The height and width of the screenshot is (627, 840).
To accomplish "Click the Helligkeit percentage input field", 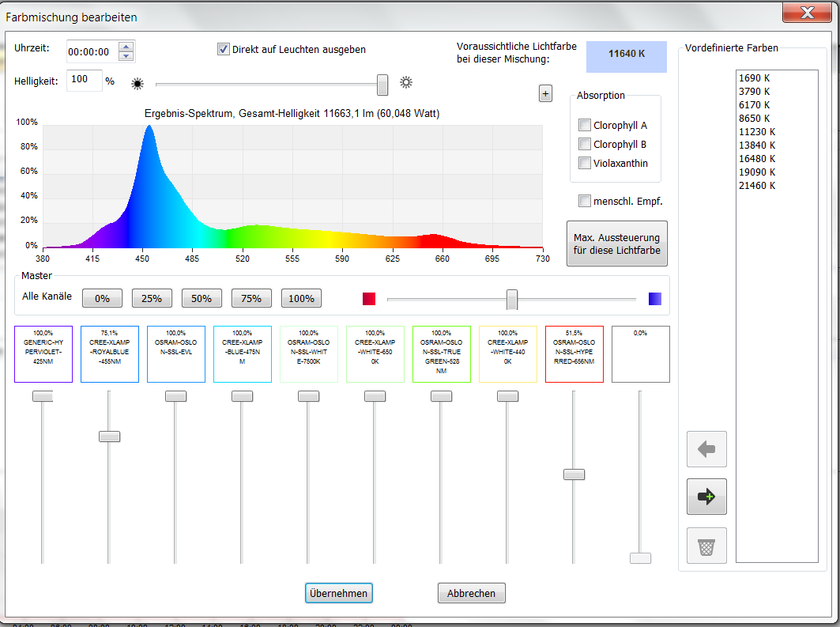I will pos(84,81).
